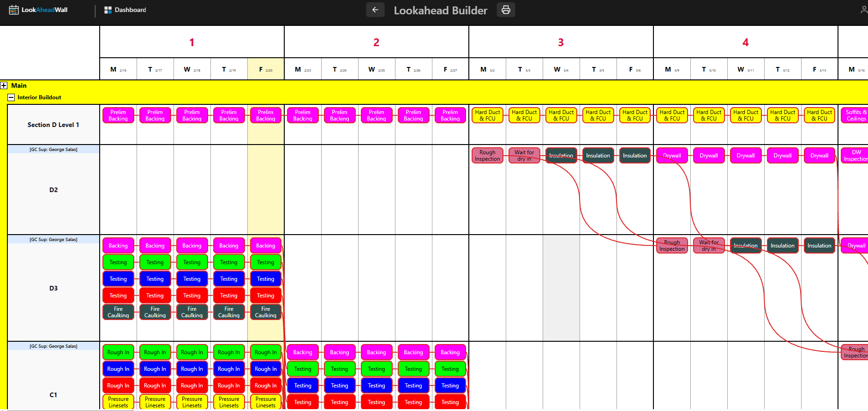
Task: Click the Monday 3/16 day header
Action: point(854,69)
